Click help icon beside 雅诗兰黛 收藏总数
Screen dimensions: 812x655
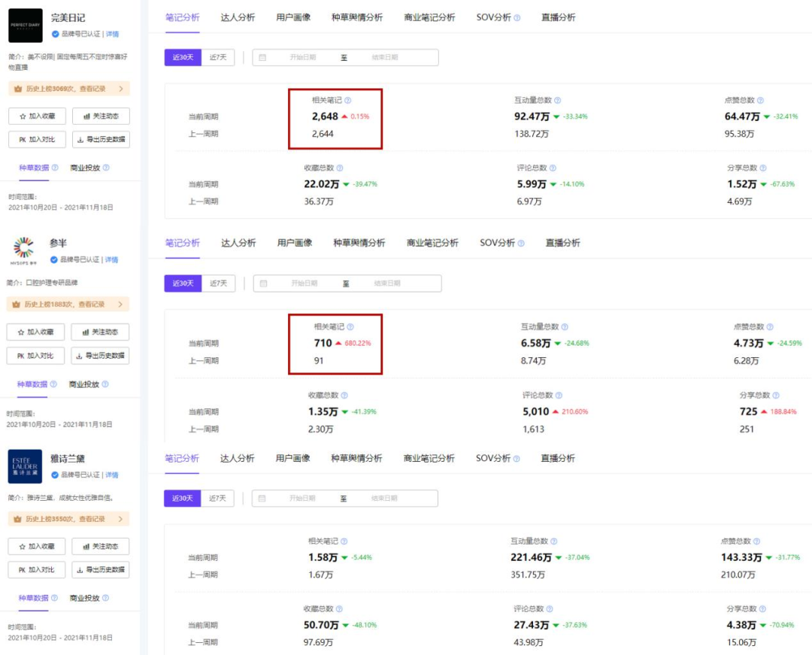pyautogui.click(x=339, y=609)
